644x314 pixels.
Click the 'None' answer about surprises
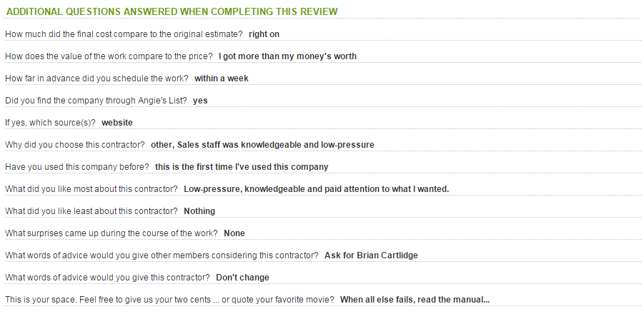click(x=234, y=233)
